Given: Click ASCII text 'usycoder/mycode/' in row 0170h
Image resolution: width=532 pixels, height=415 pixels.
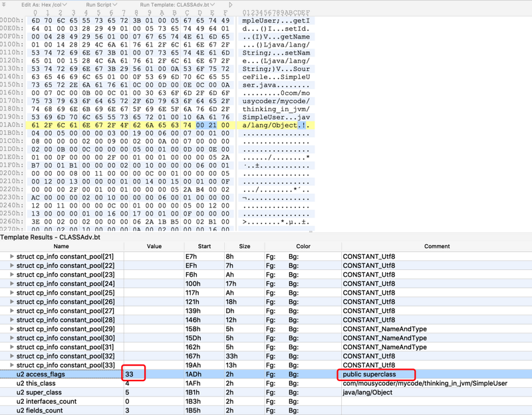Looking at the screenshot, I should 276,101.
